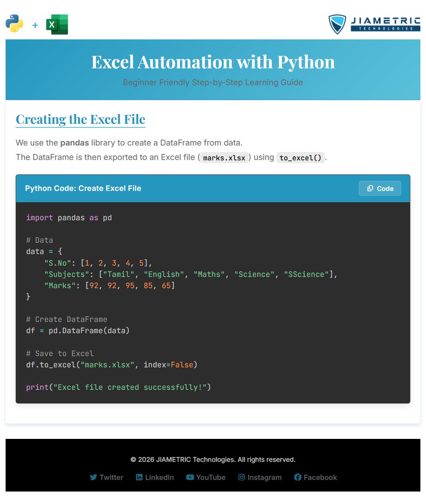Viewport: 426px width, 504px height.
Task: Click the to_excel() inline code tag
Action: tap(300, 158)
